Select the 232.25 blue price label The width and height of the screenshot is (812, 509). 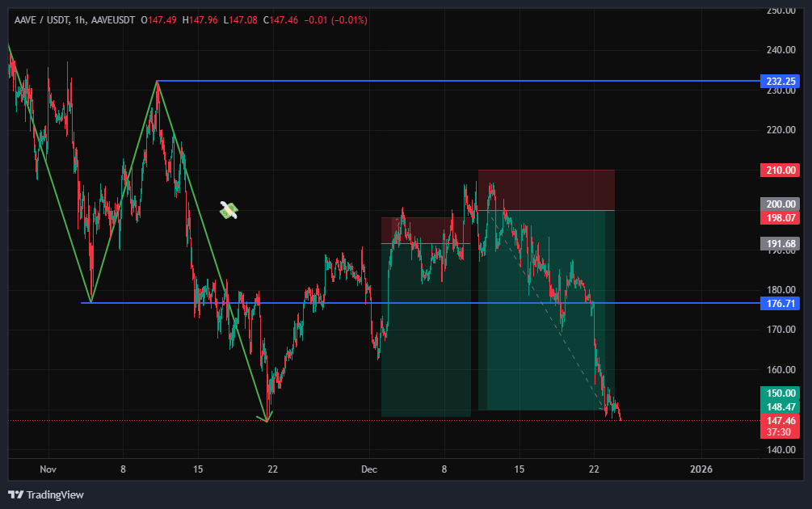(780, 82)
